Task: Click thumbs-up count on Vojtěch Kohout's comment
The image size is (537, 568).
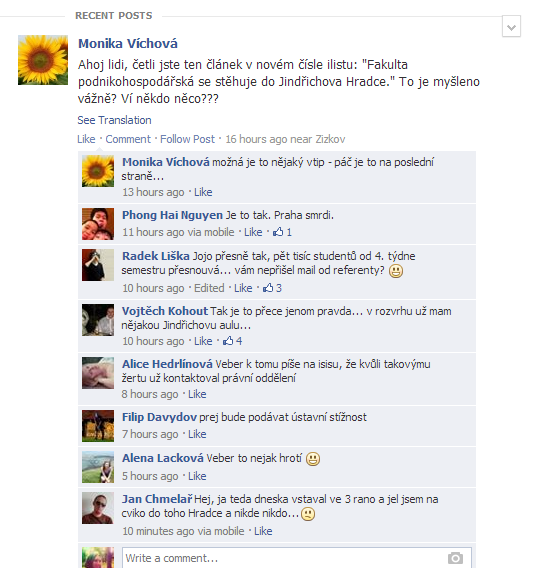Action: tap(232, 341)
